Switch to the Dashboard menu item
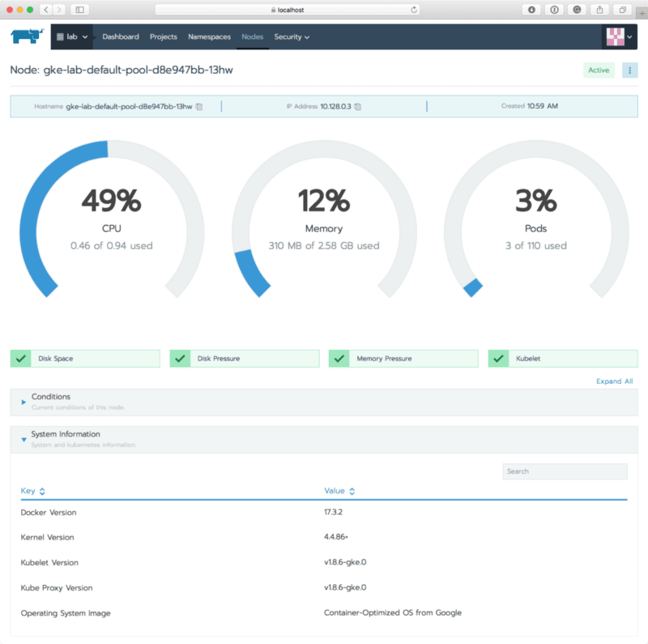 coord(121,36)
